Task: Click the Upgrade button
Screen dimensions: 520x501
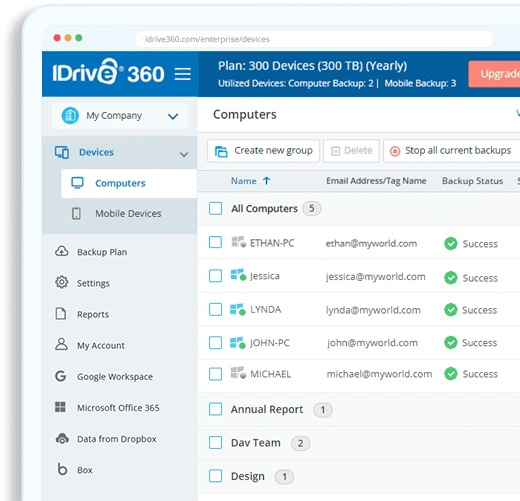Action: point(494,74)
